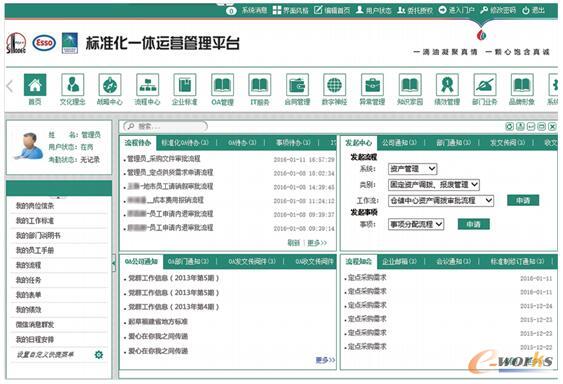Collapse the left sidebar with the splitter arrow
The width and height of the screenshot is (563, 384).
[x=114, y=263]
